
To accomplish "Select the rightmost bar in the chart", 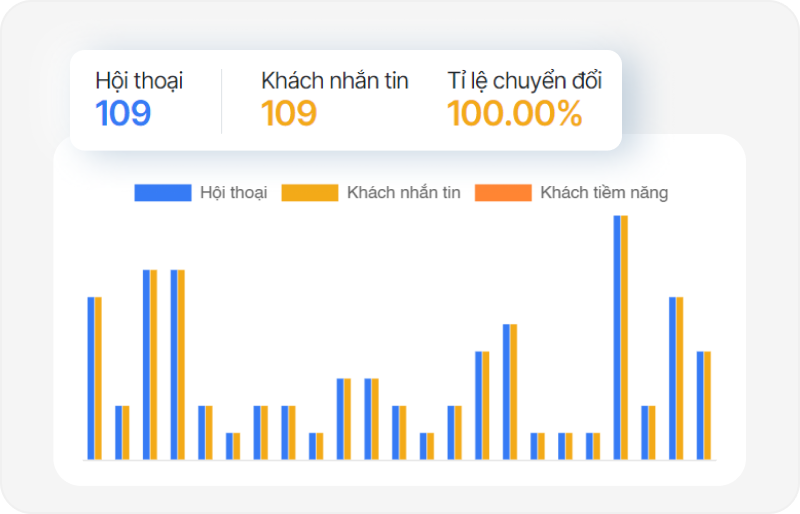I will 704,405.
